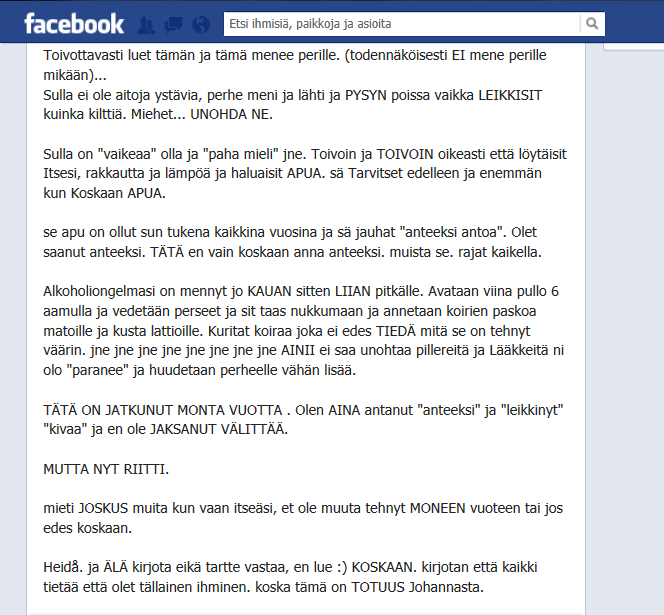This screenshot has height=615, width=664.
Task: Open the messages icon in header
Action: pos(173,25)
